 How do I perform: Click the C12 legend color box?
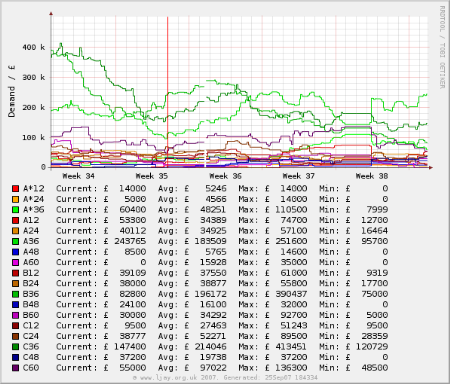coord(15,326)
